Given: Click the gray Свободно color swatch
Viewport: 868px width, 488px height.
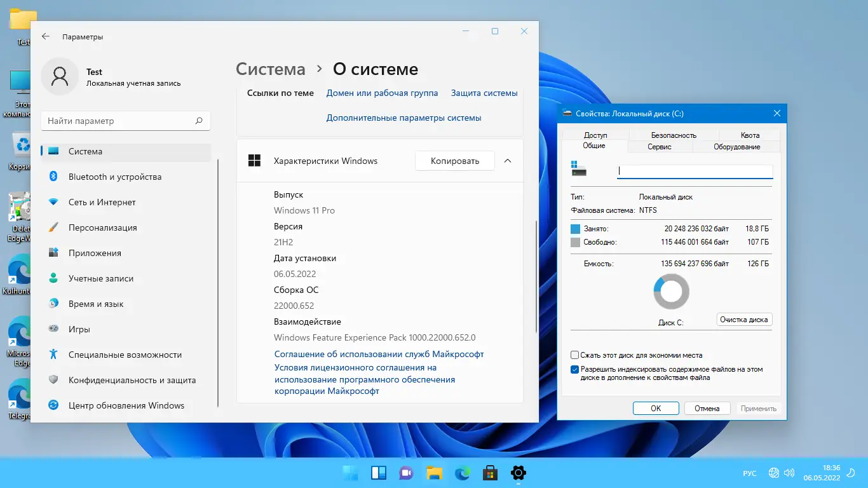Looking at the screenshot, I should 575,242.
